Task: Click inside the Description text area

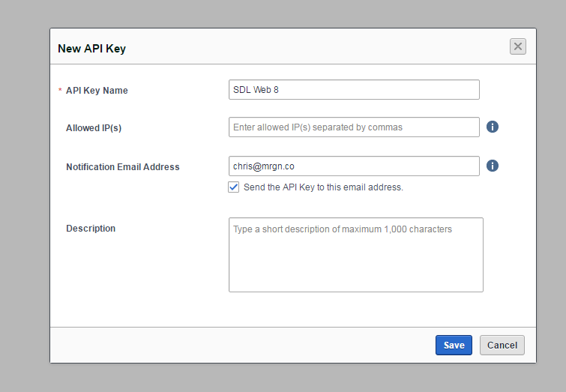Action: [x=355, y=255]
